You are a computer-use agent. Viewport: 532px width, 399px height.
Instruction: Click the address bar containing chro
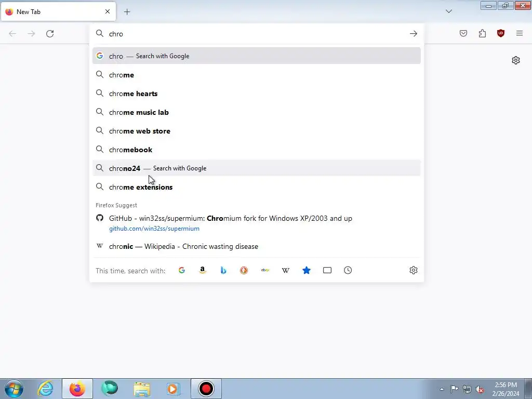[x=256, y=34]
